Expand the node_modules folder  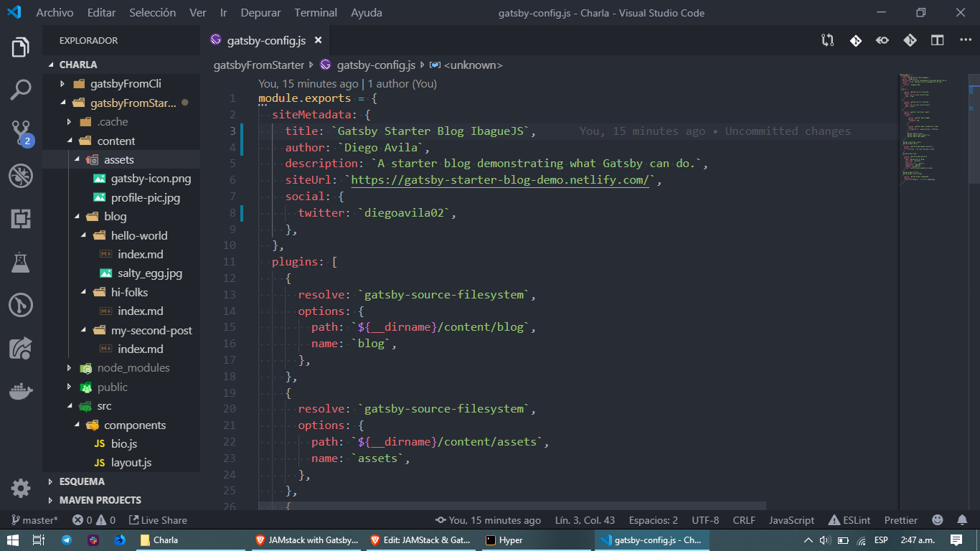click(133, 368)
